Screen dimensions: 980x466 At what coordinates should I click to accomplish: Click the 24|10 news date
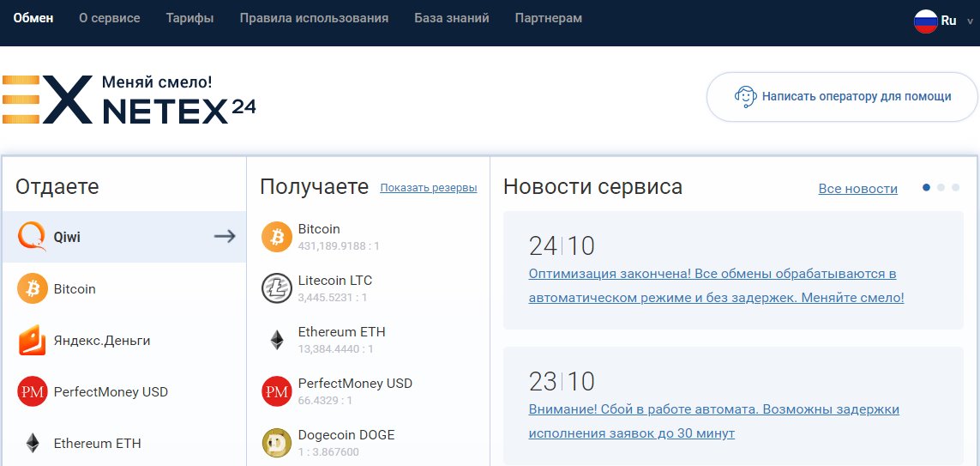(562, 246)
